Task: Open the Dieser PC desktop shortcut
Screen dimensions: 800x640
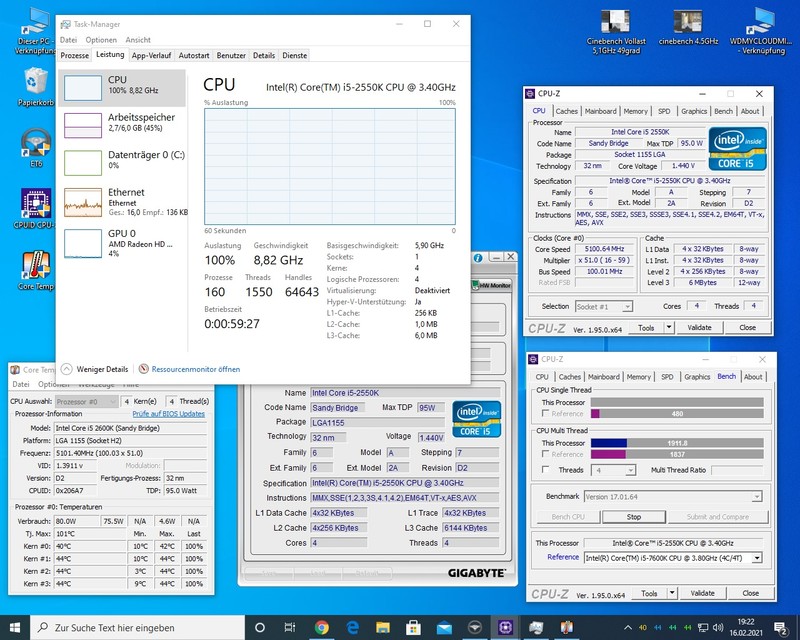Action: 34,31
